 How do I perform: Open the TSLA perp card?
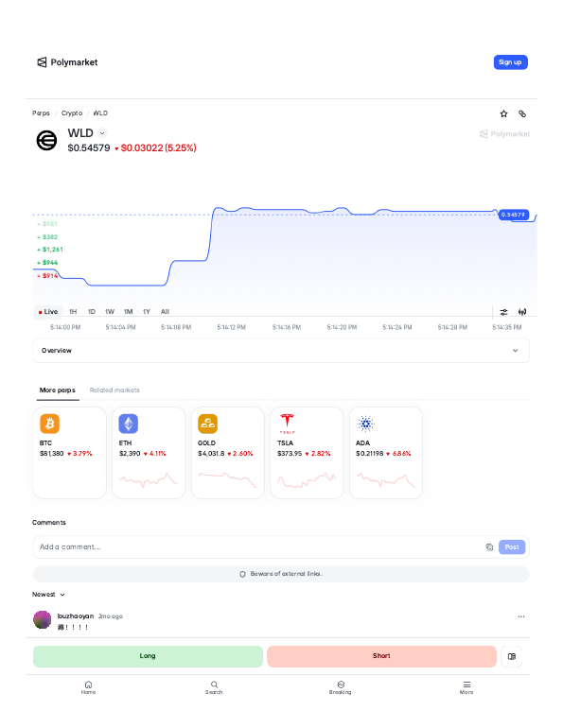pyautogui.click(x=308, y=453)
